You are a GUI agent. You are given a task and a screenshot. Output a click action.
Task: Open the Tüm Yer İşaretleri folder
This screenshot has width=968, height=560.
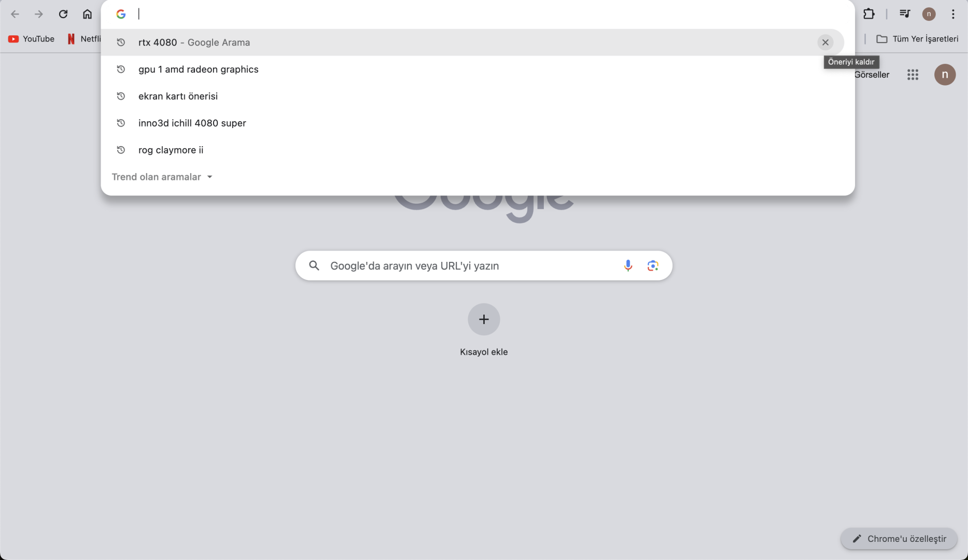pyautogui.click(x=917, y=39)
